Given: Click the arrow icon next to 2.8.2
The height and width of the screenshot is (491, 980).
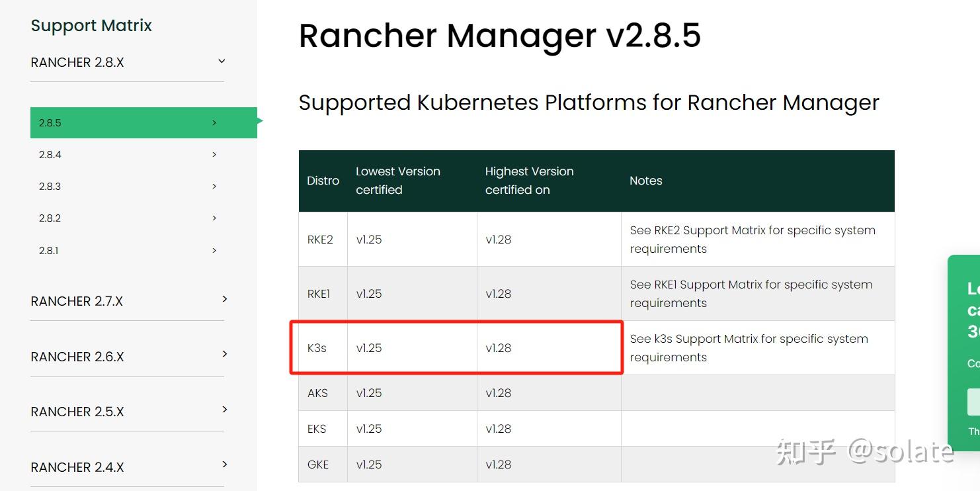Looking at the screenshot, I should click(x=214, y=218).
